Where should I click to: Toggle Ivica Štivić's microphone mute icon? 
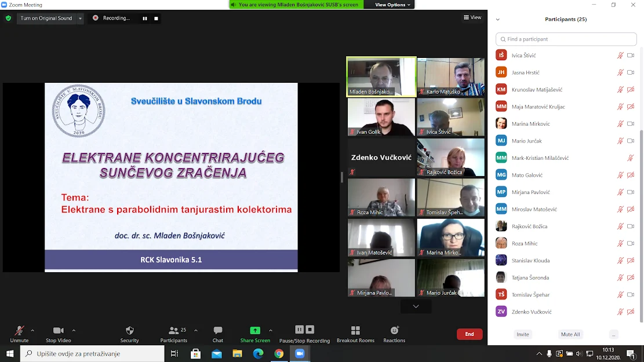point(620,56)
